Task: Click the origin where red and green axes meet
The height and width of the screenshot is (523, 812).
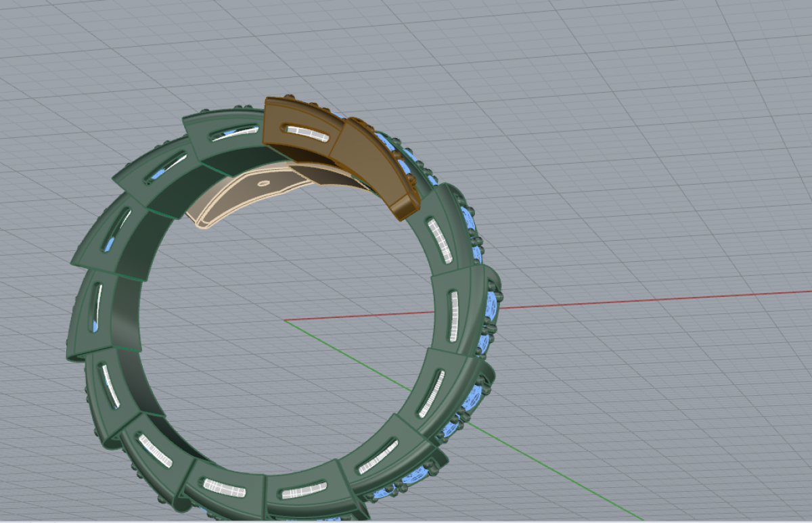Action: (284, 320)
